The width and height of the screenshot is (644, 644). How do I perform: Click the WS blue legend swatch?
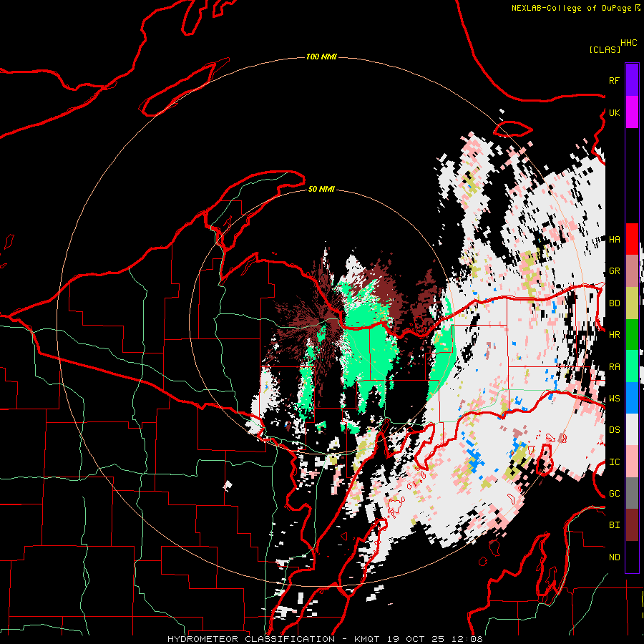(x=632, y=398)
